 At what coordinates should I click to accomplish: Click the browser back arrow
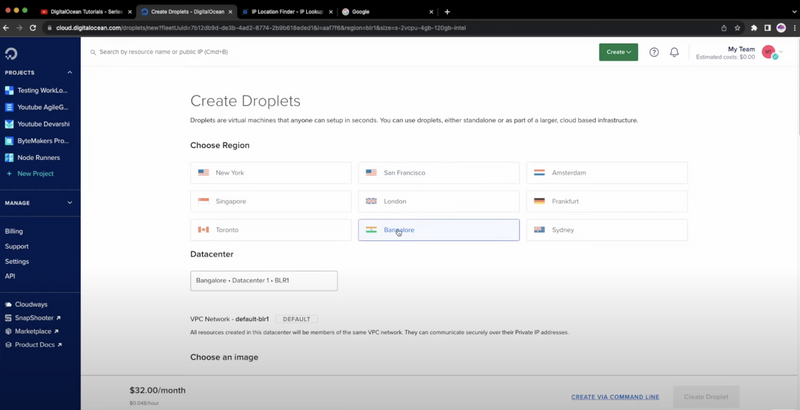[6, 28]
